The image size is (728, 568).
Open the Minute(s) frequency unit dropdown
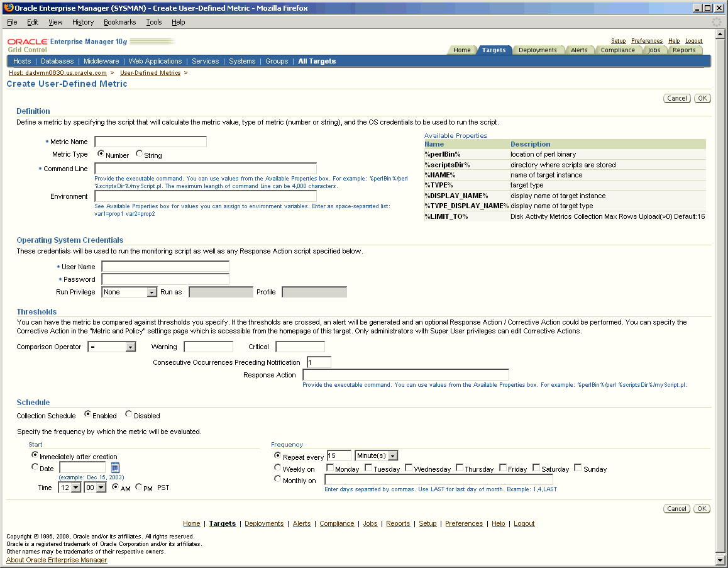pos(377,455)
